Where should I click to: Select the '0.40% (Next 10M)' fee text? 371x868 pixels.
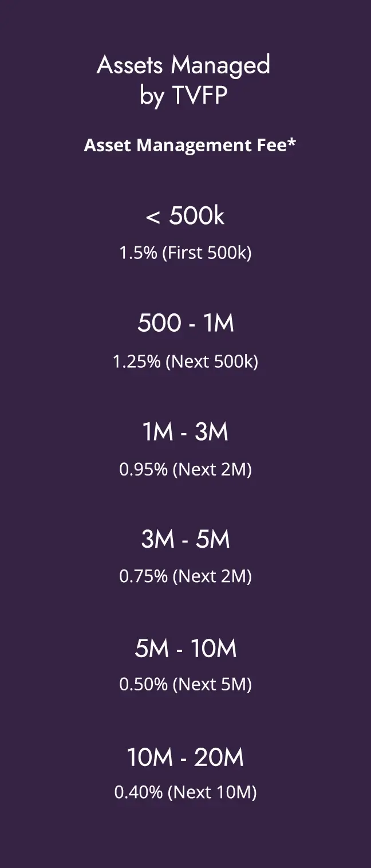click(185, 792)
